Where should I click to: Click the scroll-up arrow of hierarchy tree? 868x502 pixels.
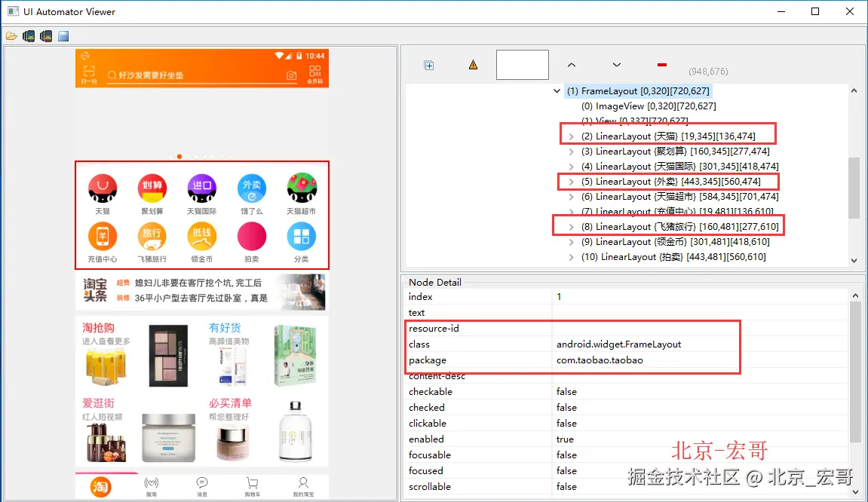854,90
